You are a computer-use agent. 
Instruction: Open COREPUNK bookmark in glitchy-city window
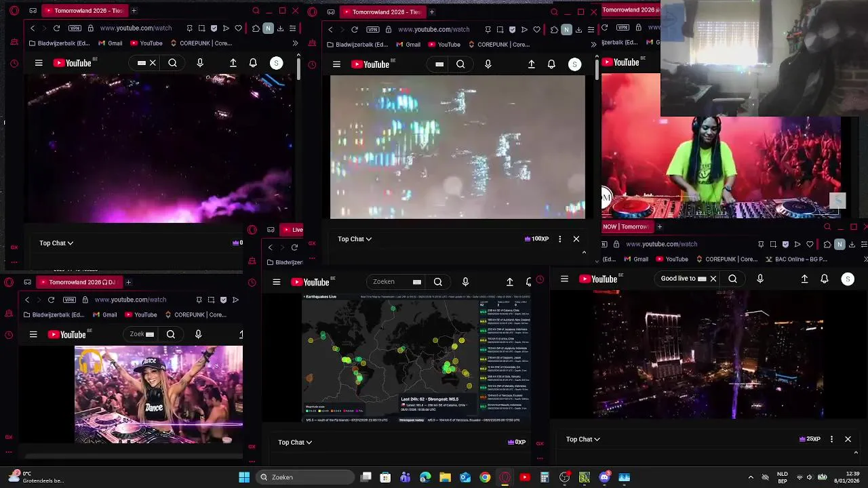tap(498, 45)
